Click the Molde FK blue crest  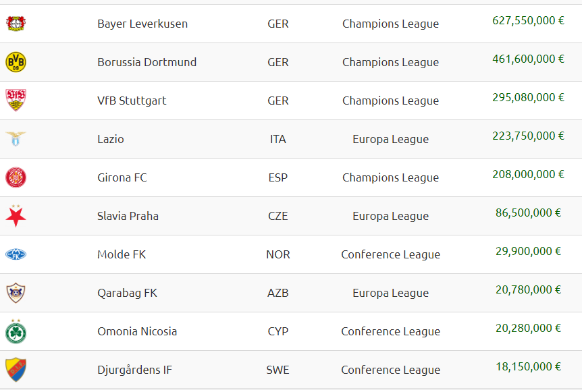[x=16, y=254]
